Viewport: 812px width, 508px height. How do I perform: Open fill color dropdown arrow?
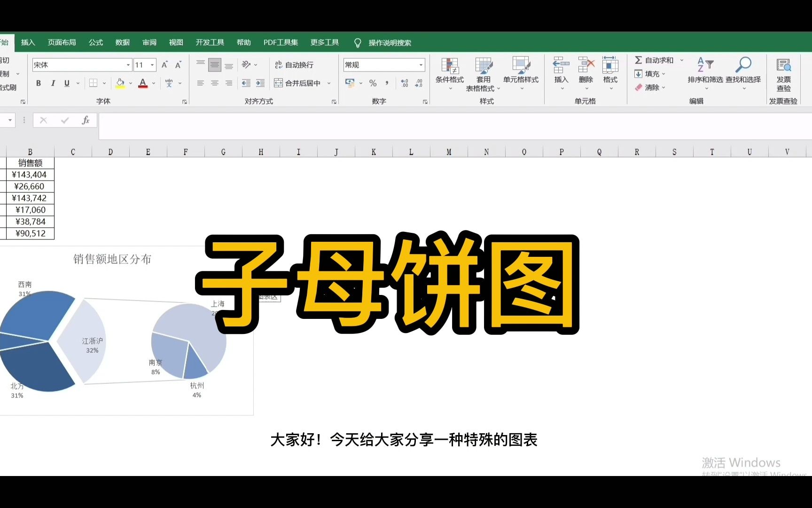tap(131, 83)
